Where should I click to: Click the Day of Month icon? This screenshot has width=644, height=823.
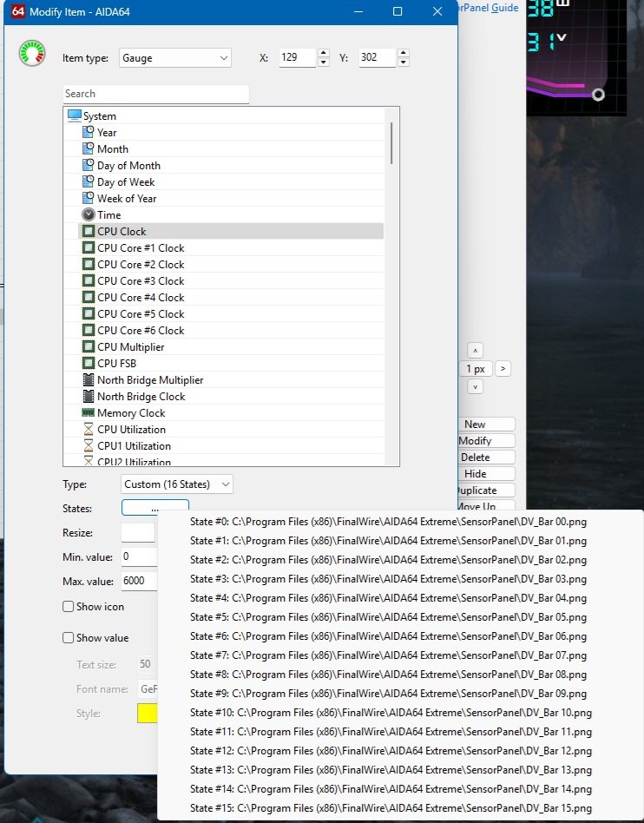pos(89,165)
